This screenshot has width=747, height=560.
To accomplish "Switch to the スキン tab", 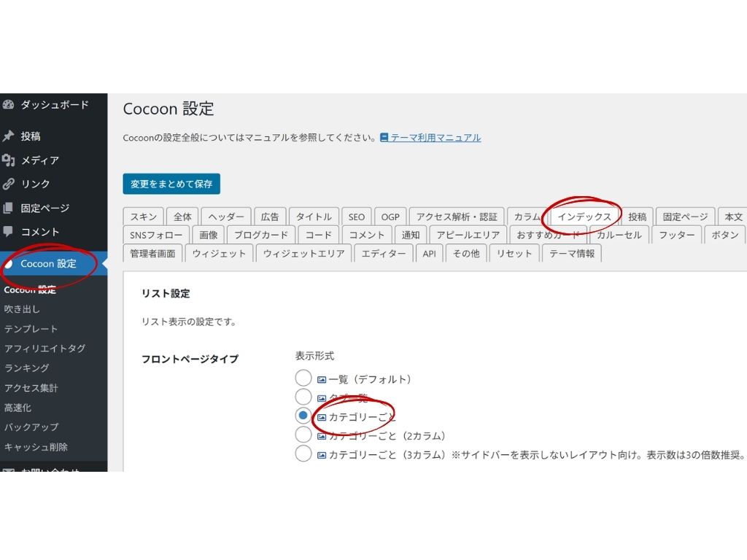I will pyautogui.click(x=143, y=217).
